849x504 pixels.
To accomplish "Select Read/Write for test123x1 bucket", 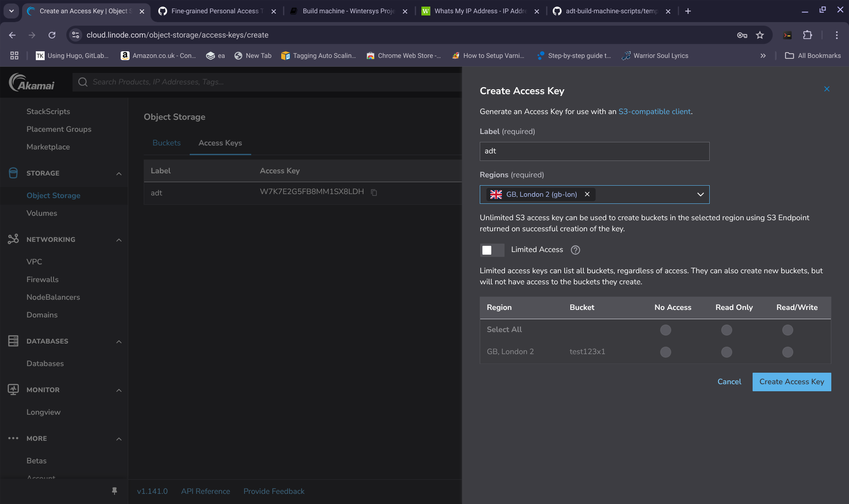I will [x=788, y=352].
